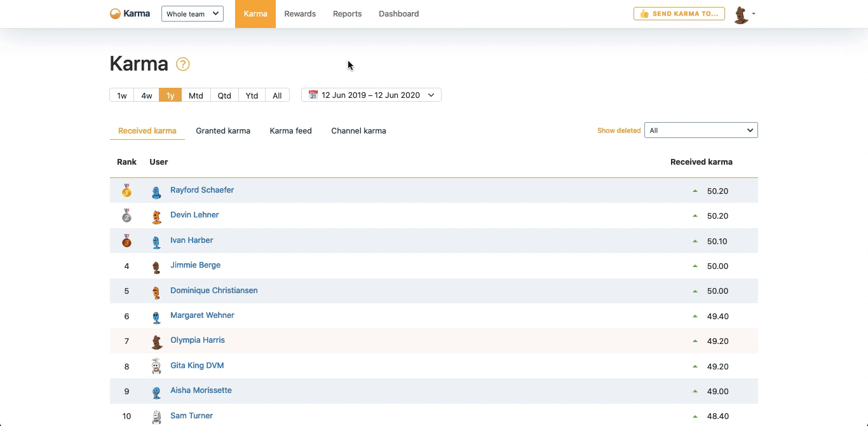Switch to Granted karma tab
The height and width of the screenshot is (426, 868).
(223, 130)
